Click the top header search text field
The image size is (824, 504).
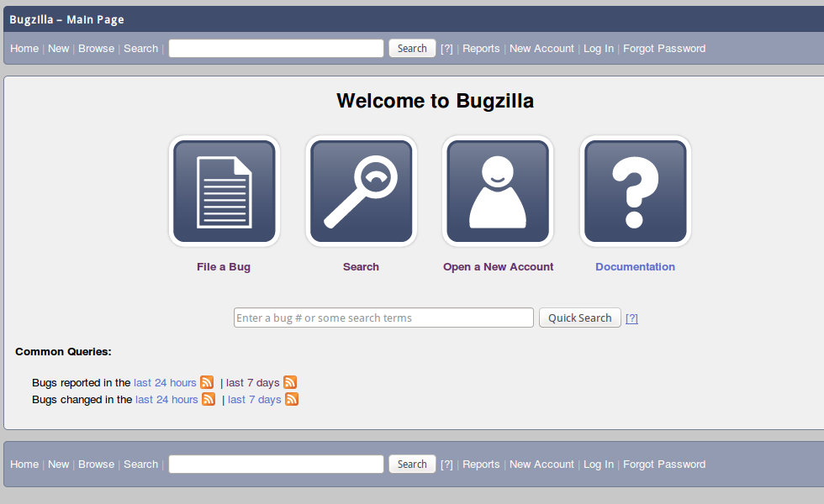coord(276,49)
